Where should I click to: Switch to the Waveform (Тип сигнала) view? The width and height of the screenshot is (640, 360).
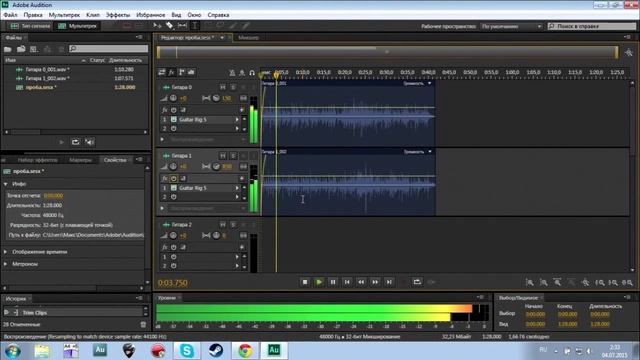click(31, 26)
